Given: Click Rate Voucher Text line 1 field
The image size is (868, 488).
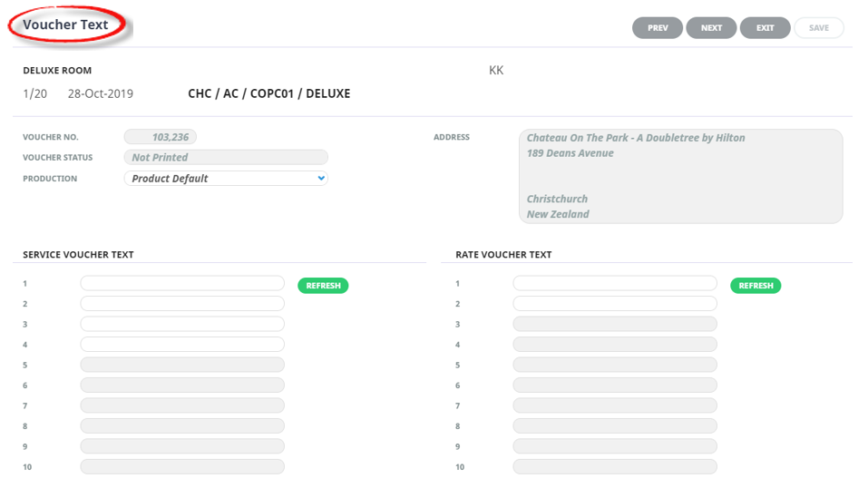Looking at the screenshot, I should tap(615, 284).
